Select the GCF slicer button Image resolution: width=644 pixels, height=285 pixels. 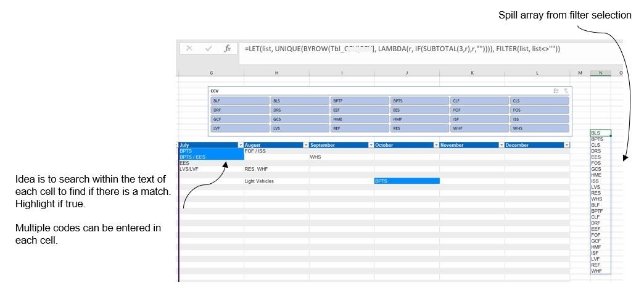(239, 119)
